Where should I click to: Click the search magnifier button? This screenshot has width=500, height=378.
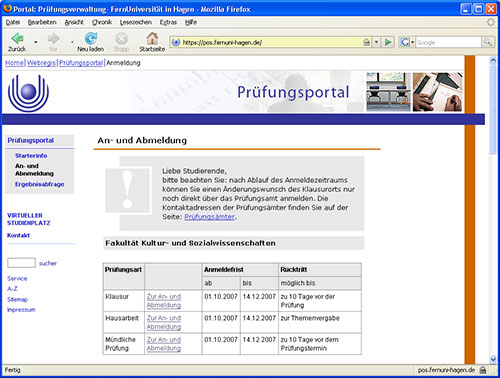coord(487,42)
